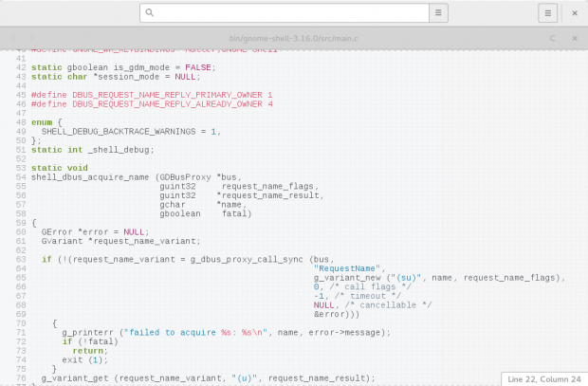Click 'static void' on line 53
588x386 pixels.
point(60,168)
